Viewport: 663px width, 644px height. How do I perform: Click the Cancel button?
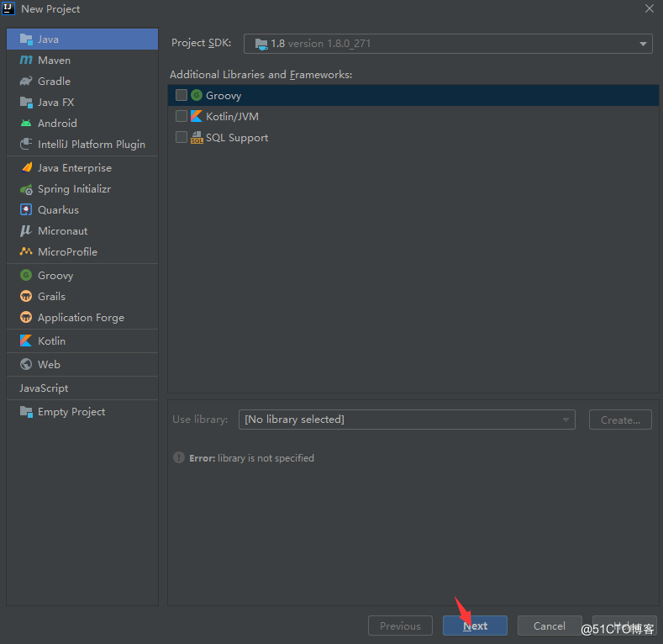550,626
